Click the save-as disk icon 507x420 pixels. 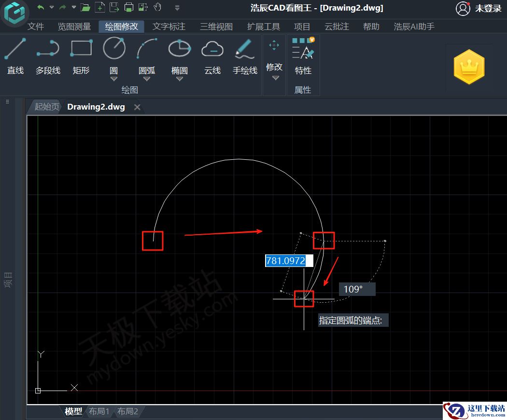coord(114,7)
